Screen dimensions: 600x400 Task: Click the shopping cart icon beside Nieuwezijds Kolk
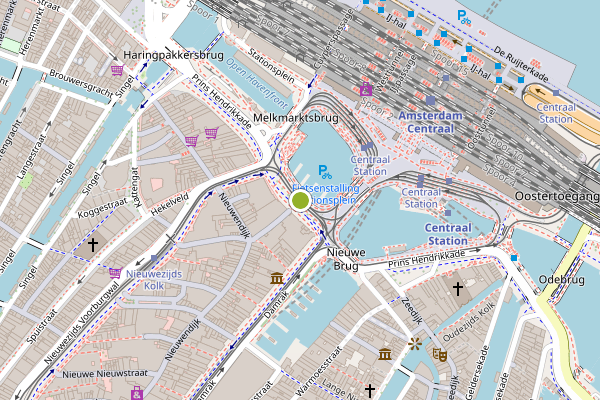115,273
